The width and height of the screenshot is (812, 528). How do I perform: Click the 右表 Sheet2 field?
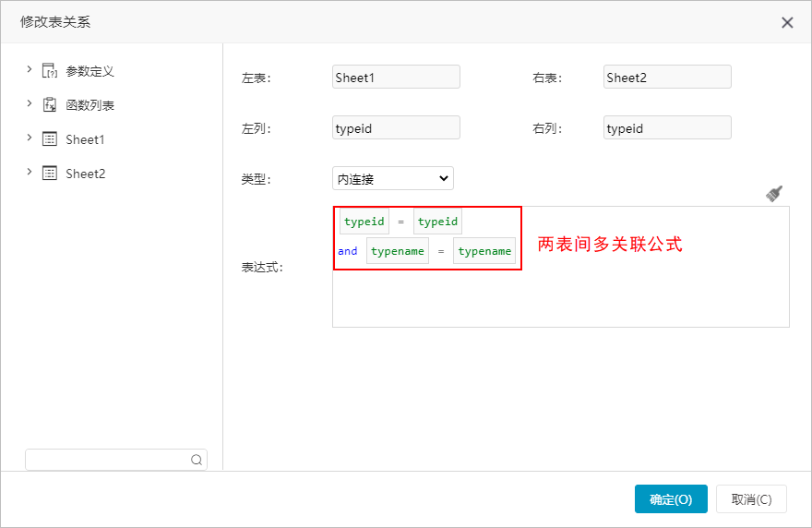click(x=667, y=77)
